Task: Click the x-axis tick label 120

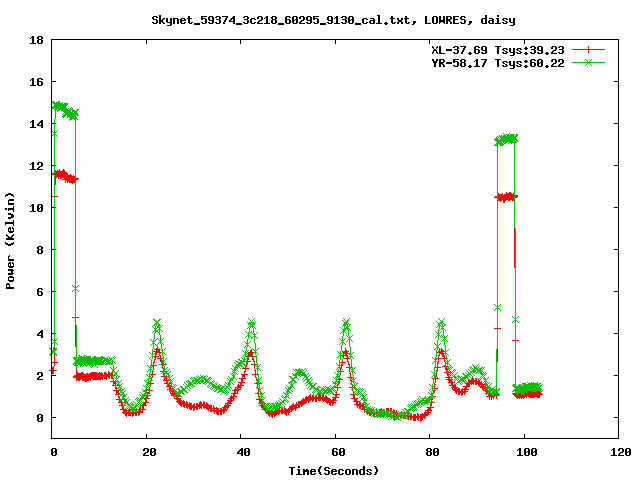Action: [621, 452]
